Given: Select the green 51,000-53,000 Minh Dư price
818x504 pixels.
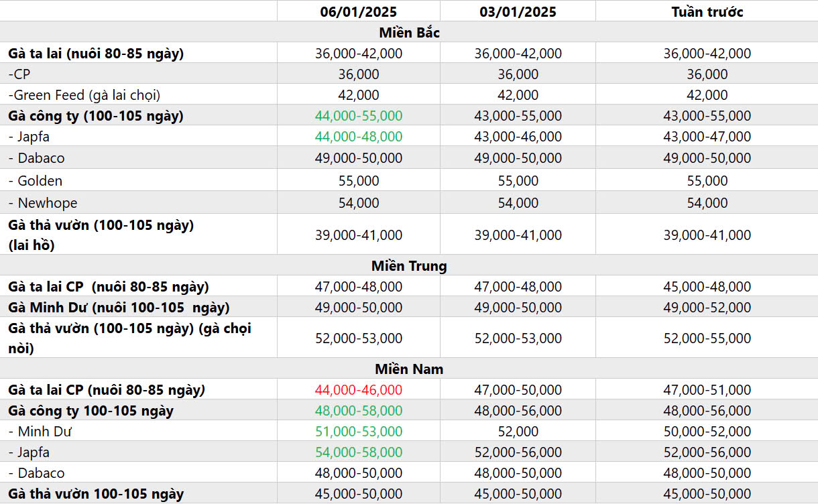Looking at the screenshot, I should [x=359, y=432].
